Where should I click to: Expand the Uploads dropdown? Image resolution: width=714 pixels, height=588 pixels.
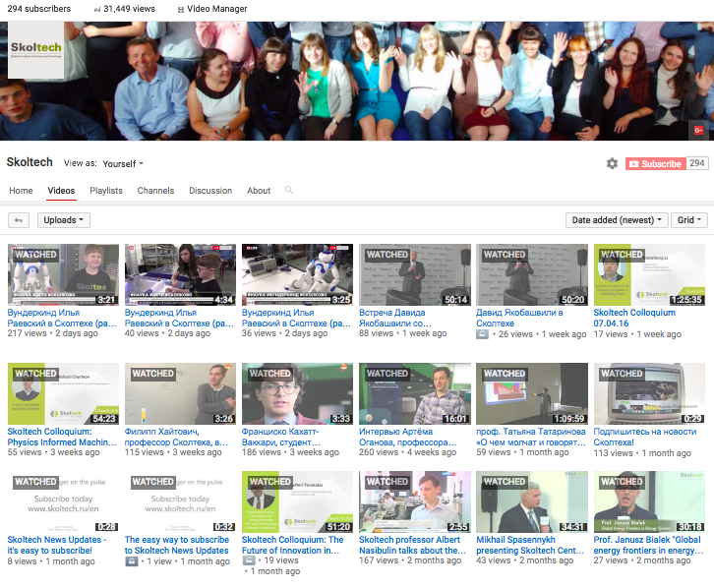[64, 220]
